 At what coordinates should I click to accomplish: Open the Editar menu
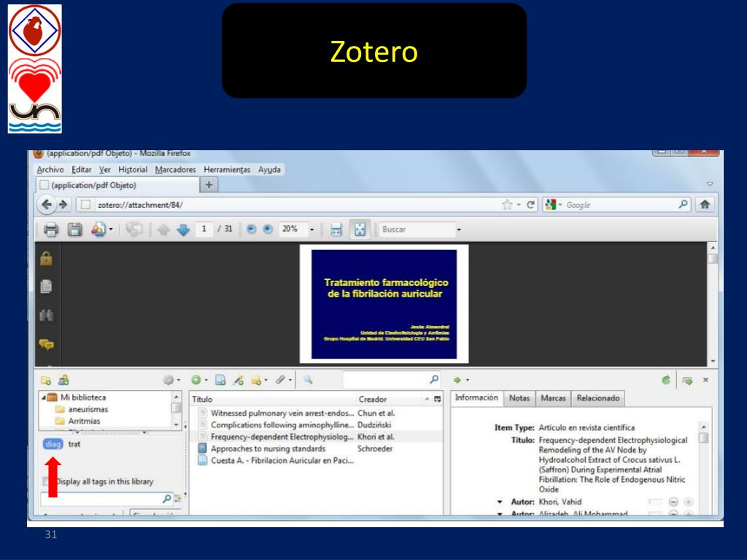pyautogui.click(x=82, y=169)
